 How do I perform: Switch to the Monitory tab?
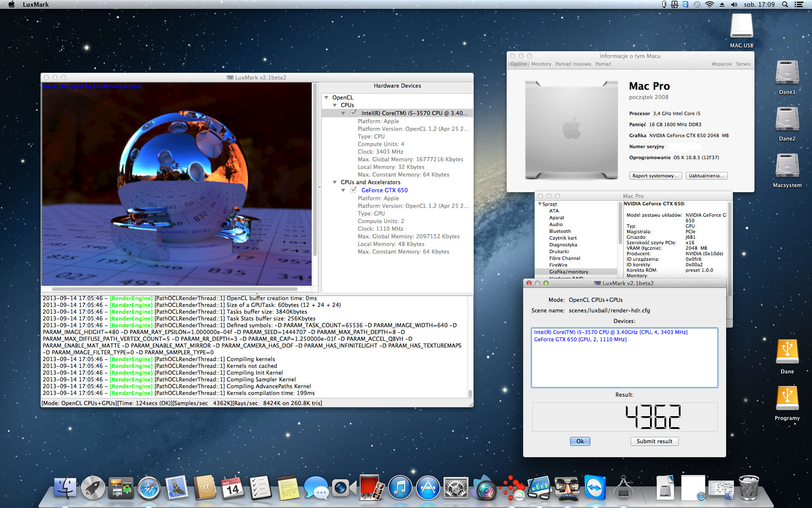pos(541,64)
